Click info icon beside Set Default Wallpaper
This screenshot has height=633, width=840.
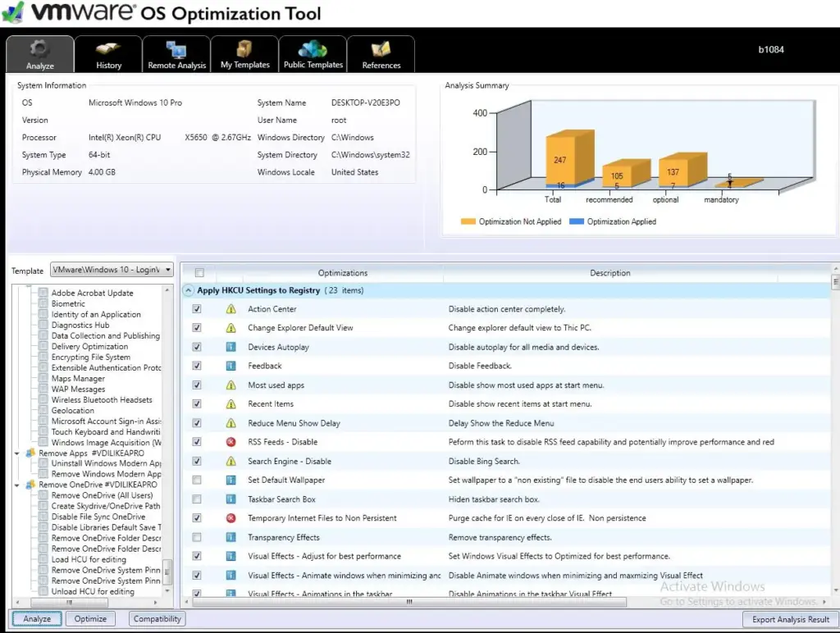(x=231, y=480)
